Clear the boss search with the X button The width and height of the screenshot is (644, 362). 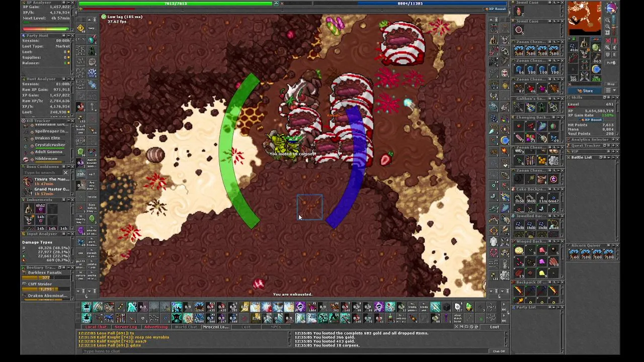point(66,172)
